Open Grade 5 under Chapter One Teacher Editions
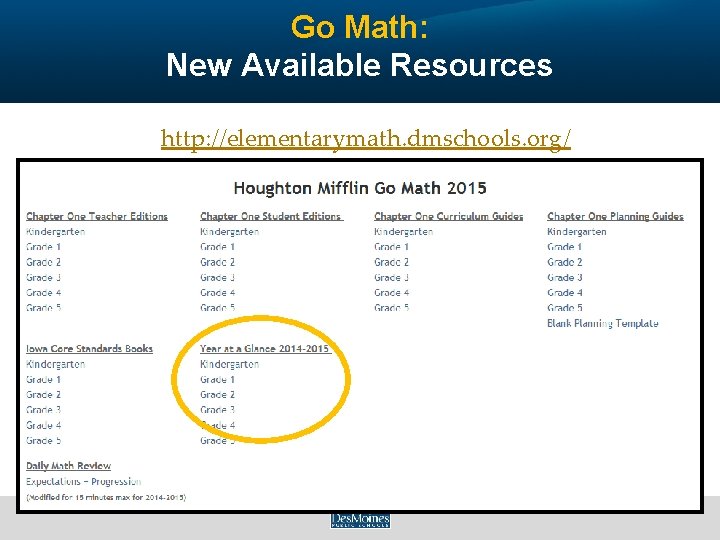The width and height of the screenshot is (720, 540). click(44, 308)
